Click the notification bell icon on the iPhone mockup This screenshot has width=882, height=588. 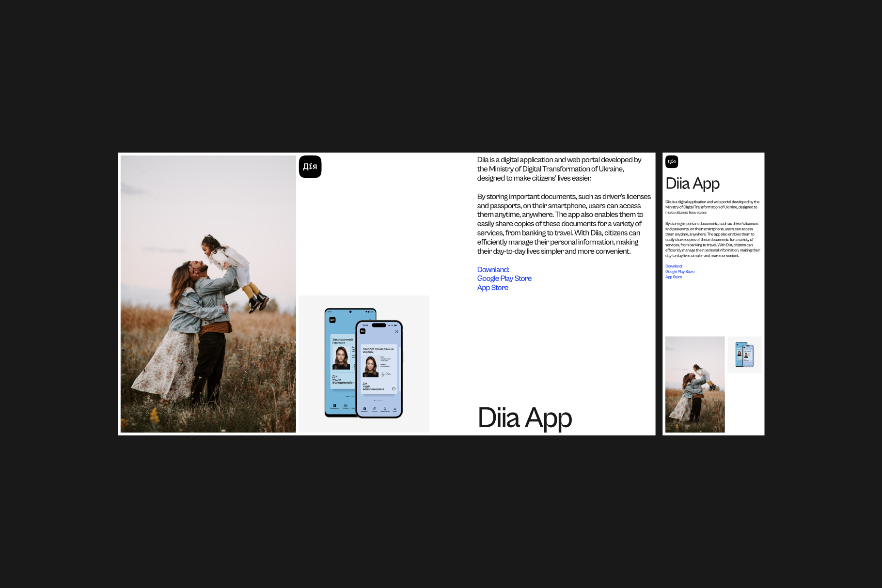pos(385,409)
